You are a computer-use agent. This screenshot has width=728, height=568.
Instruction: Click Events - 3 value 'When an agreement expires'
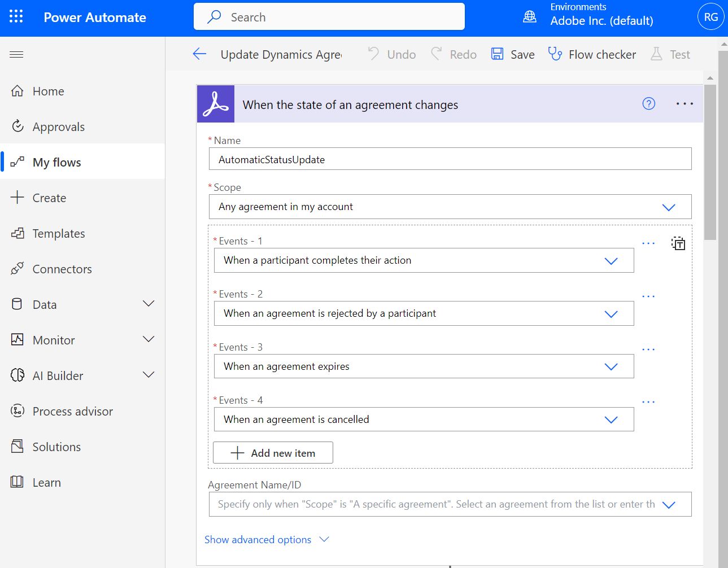(286, 366)
